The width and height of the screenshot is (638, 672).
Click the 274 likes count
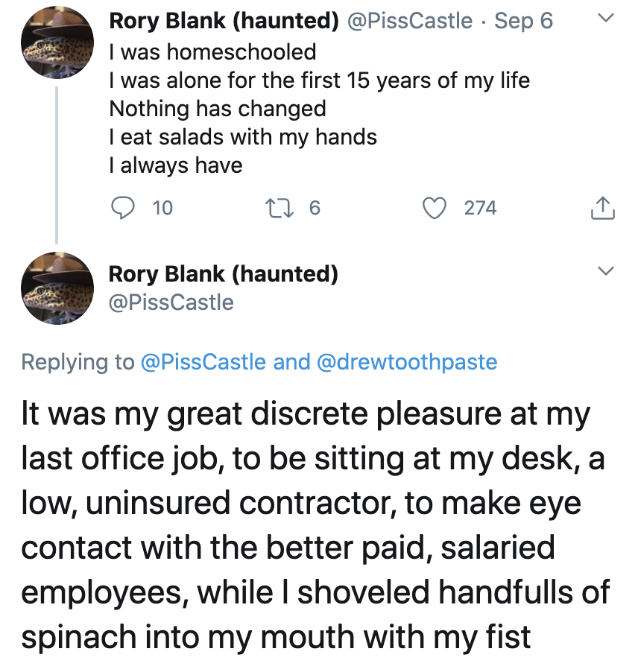(481, 208)
